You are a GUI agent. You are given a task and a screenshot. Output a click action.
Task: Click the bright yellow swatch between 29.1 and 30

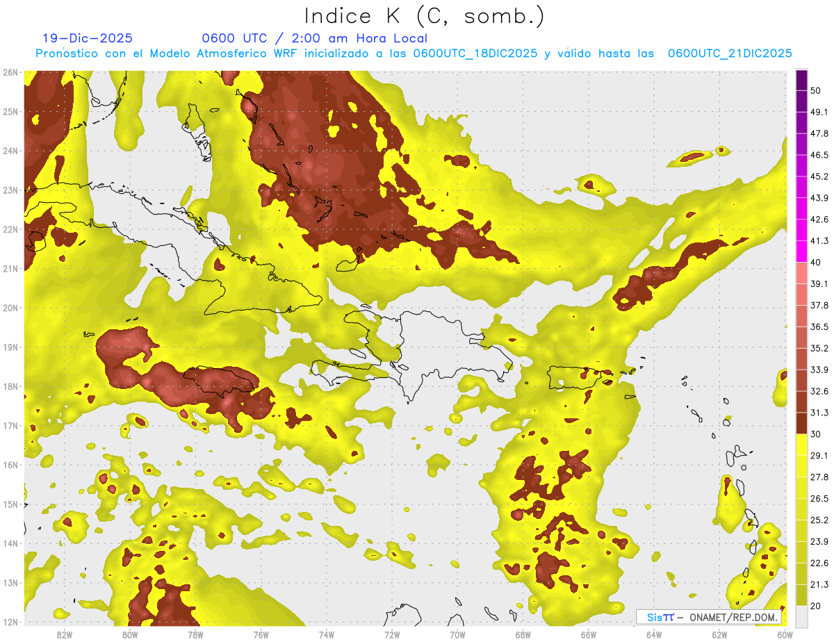(801, 445)
